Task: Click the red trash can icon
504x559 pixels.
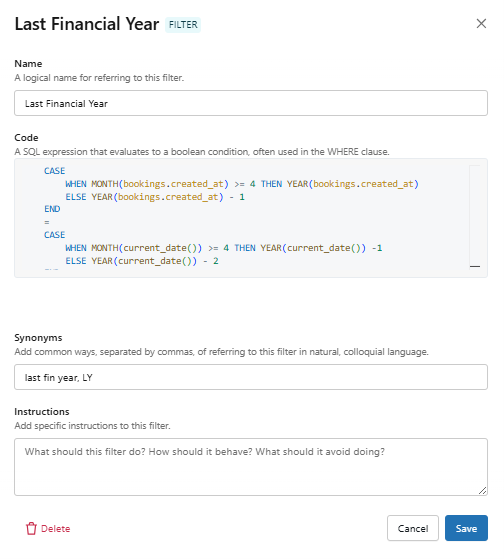Action: (31, 528)
